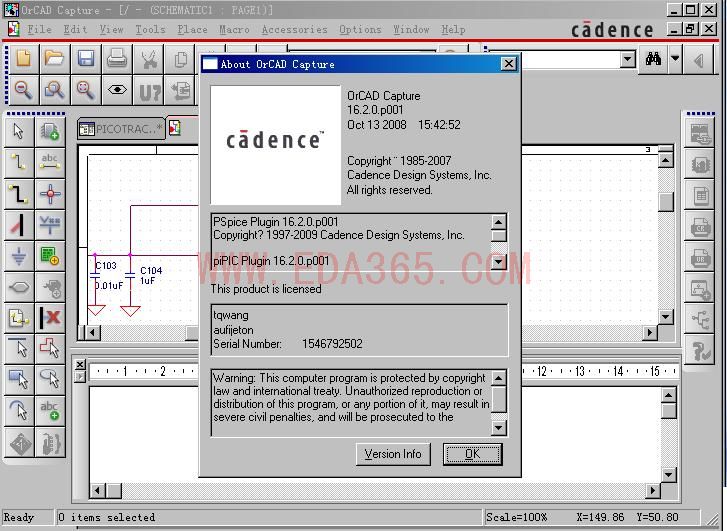This screenshot has width=727, height=531.
Task: Open the Window menu
Action: tap(411, 29)
